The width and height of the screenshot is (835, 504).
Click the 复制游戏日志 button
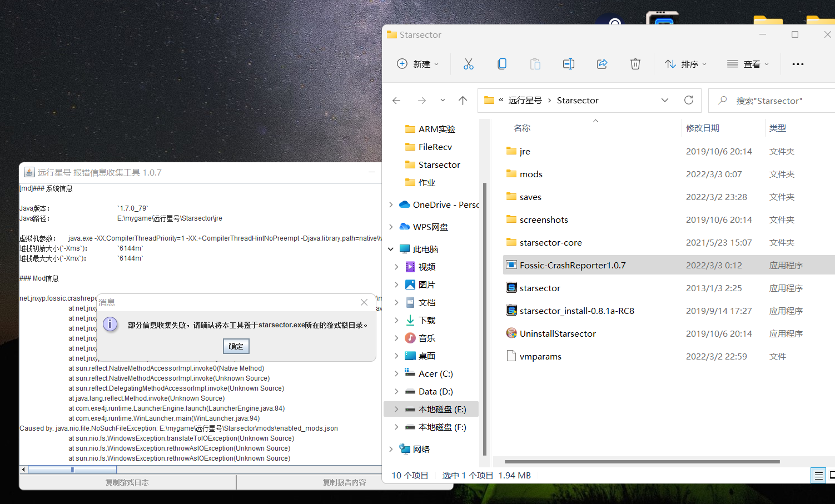[x=127, y=482]
